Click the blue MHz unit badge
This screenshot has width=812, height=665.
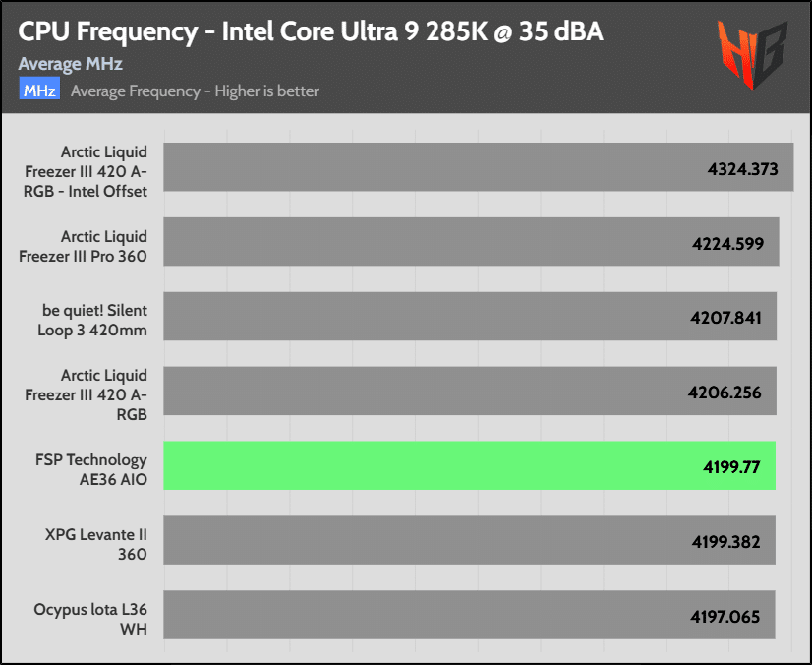click(39, 89)
